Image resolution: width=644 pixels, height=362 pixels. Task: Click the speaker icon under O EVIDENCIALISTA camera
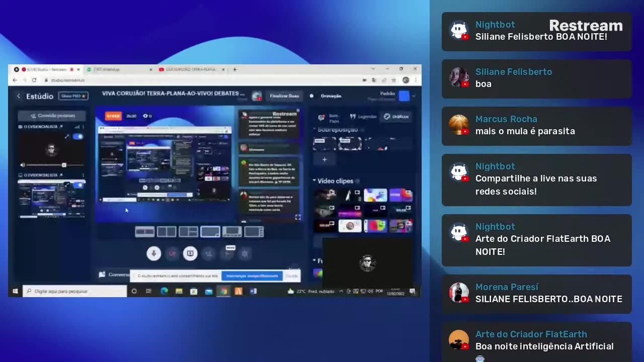(22, 165)
